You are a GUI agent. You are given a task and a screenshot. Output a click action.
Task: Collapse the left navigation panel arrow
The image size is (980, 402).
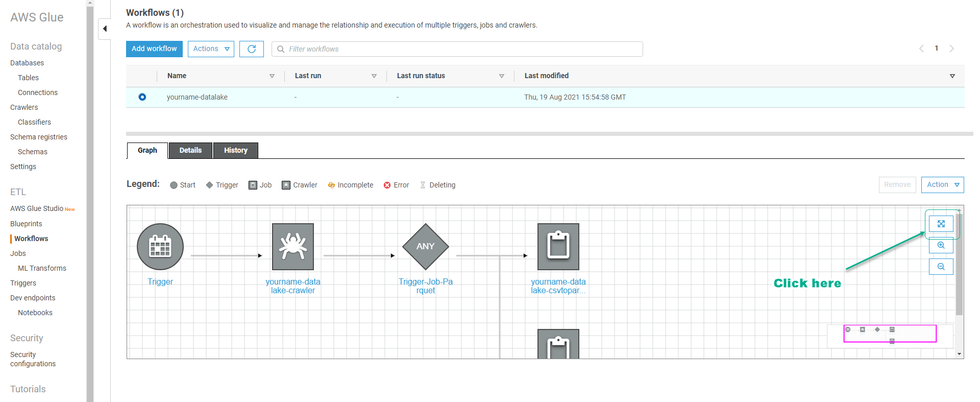coord(105,29)
